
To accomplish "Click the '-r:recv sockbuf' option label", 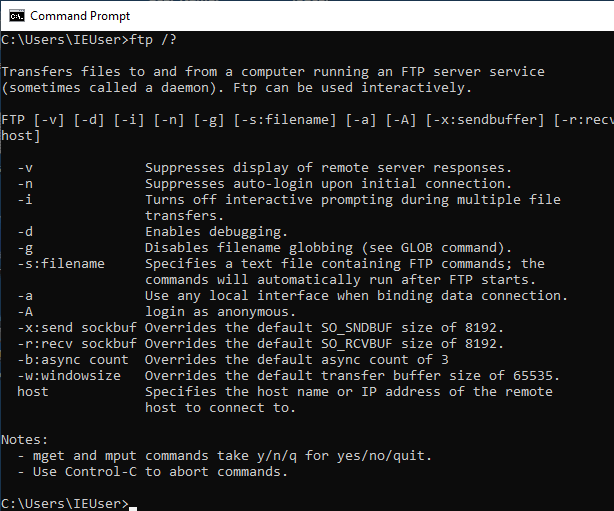I will [72, 344].
